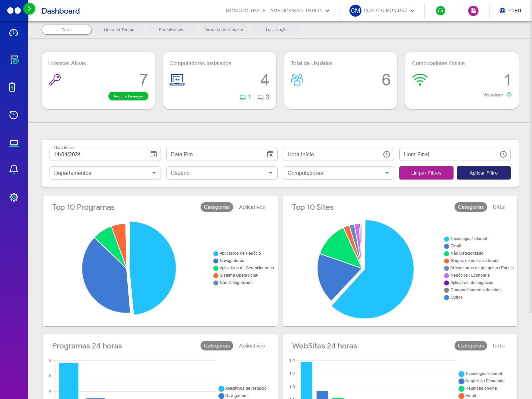Toggle Categorias in Top 10 Sites
The width and height of the screenshot is (532, 399).
471,207
